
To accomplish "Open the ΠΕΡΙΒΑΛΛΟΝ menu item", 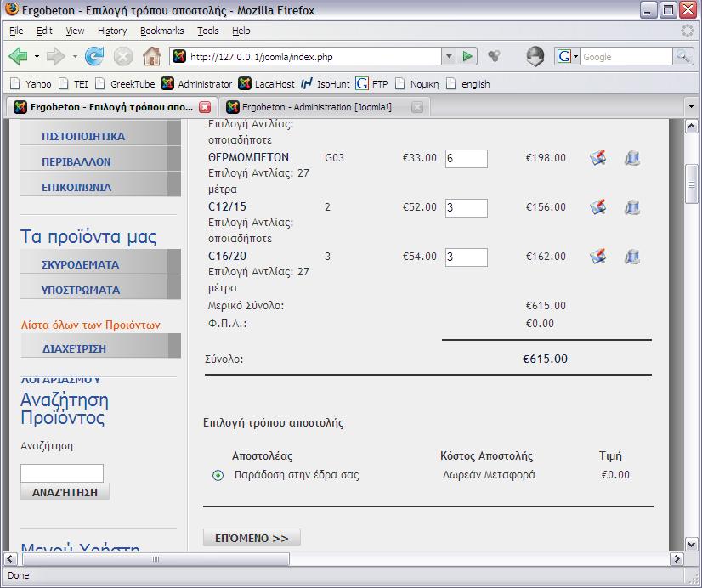I will (x=100, y=159).
